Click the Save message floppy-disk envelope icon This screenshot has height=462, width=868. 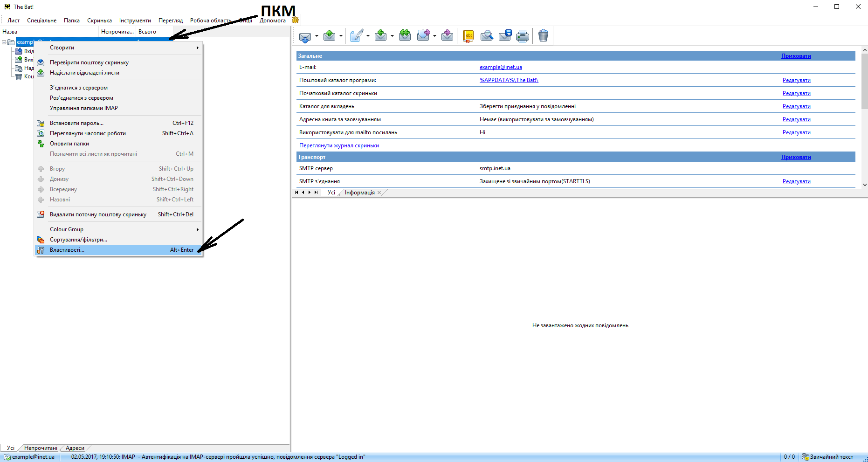tap(505, 36)
